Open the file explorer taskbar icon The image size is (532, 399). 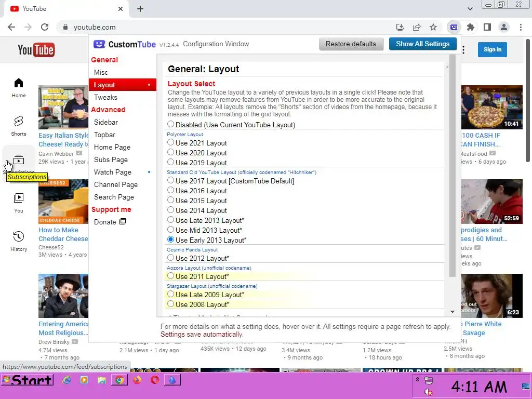(x=102, y=380)
